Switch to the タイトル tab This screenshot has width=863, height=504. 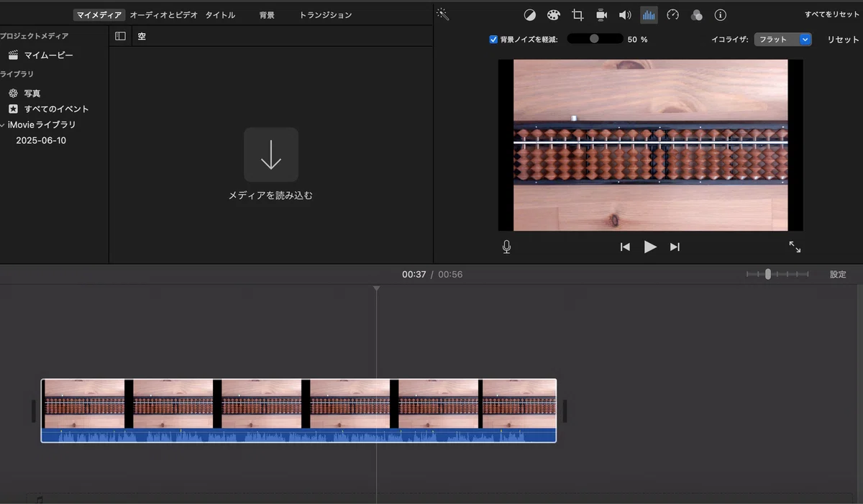pos(220,15)
